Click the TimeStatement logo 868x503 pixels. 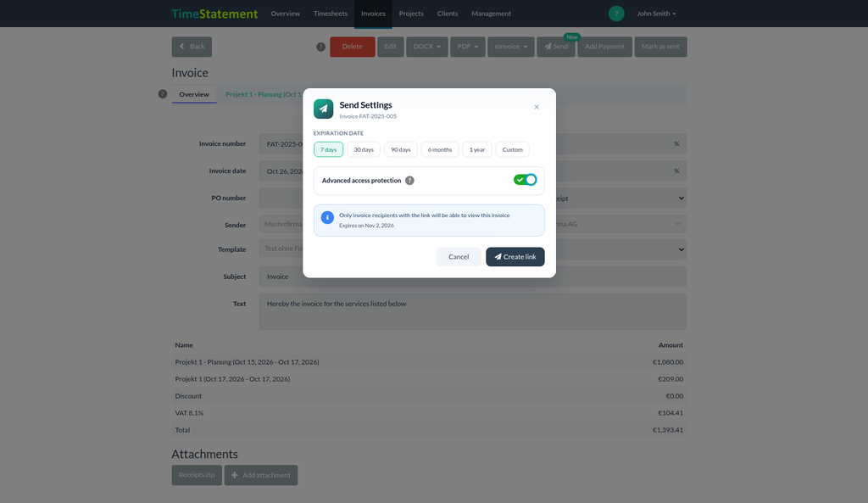pyautogui.click(x=214, y=14)
